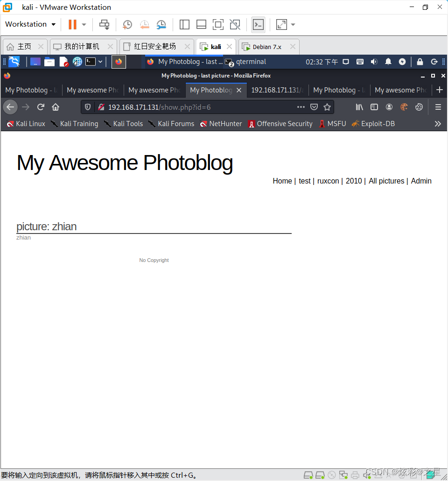The image size is (448, 481).
Task: Open the Kali Tools bookmark
Action: 124,124
